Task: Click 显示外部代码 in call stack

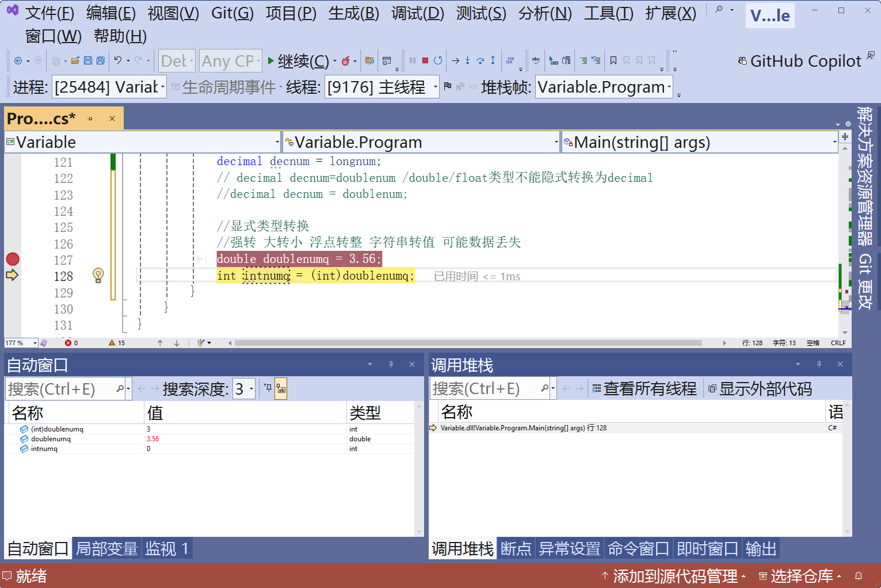Action: click(760, 389)
